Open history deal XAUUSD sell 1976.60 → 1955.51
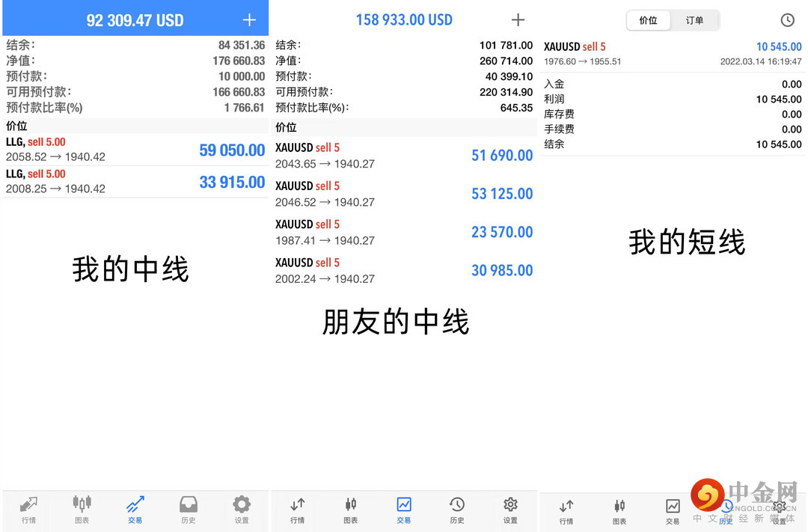 point(673,54)
